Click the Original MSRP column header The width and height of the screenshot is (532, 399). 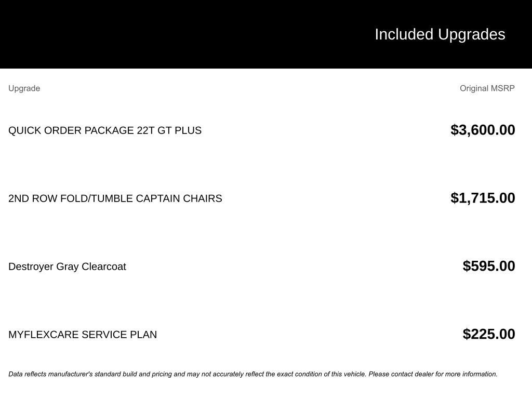pos(487,88)
